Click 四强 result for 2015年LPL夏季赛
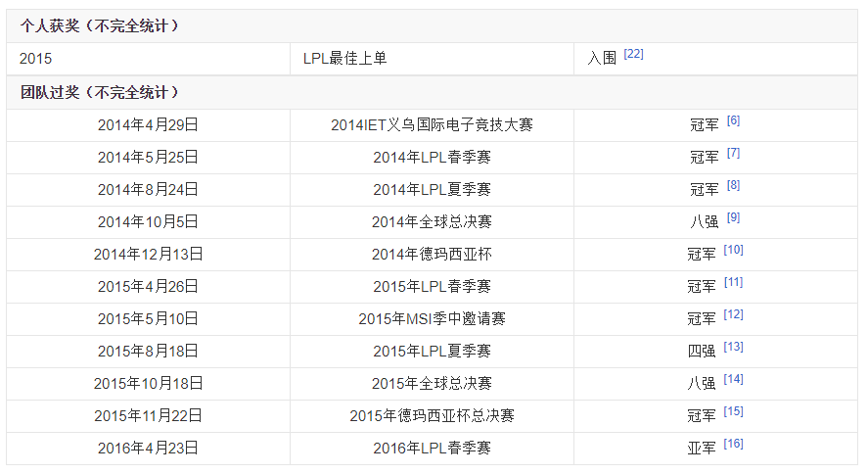Screen dimensions: 868x474 click(702, 351)
